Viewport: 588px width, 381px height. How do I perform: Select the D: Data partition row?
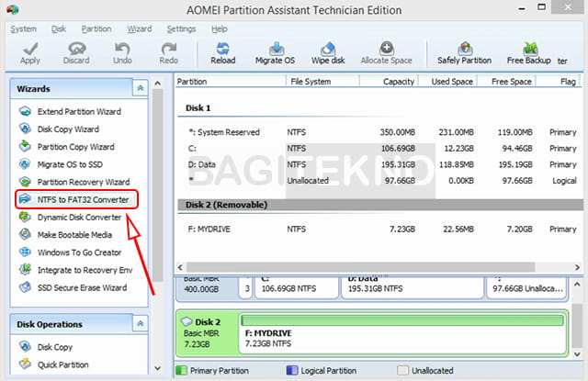[382, 164]
